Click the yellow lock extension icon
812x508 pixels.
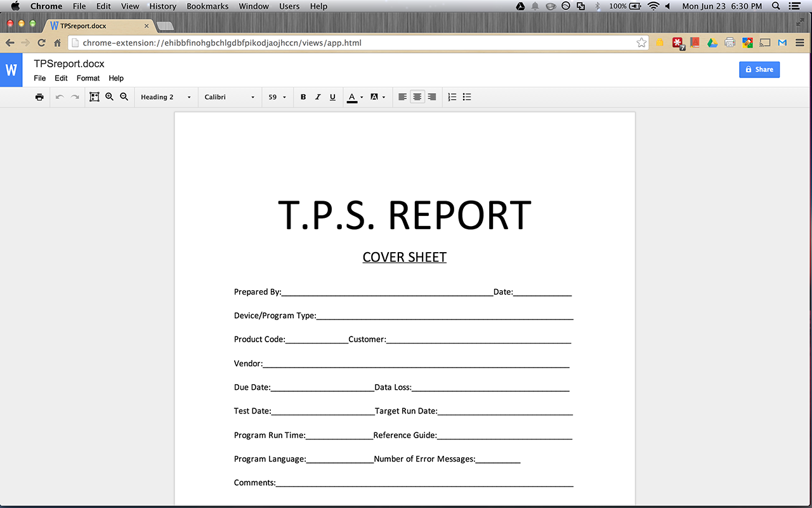click(660, 43)
